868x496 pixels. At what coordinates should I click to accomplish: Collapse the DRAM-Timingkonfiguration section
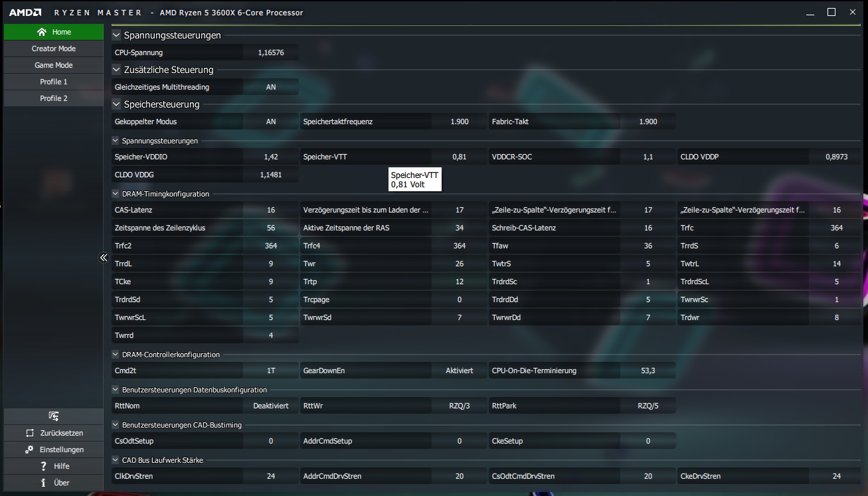(116, 194)
